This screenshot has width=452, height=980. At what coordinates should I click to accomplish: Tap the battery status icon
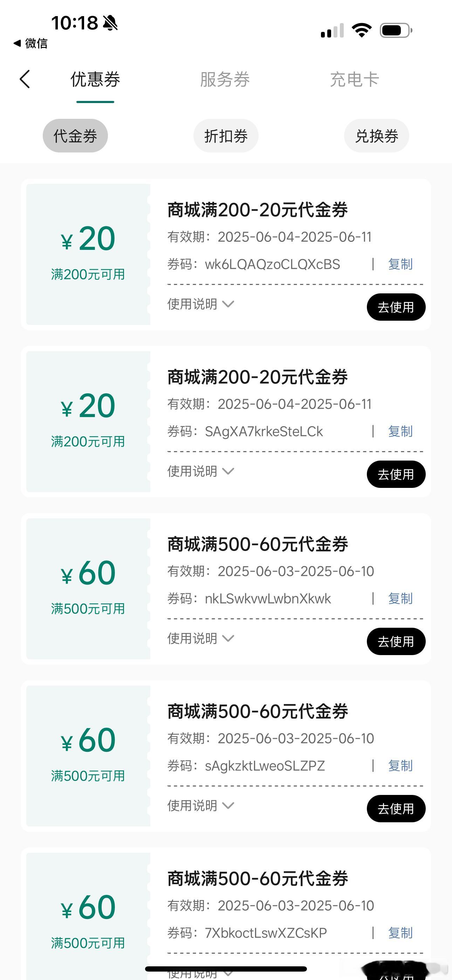[396, 30]
